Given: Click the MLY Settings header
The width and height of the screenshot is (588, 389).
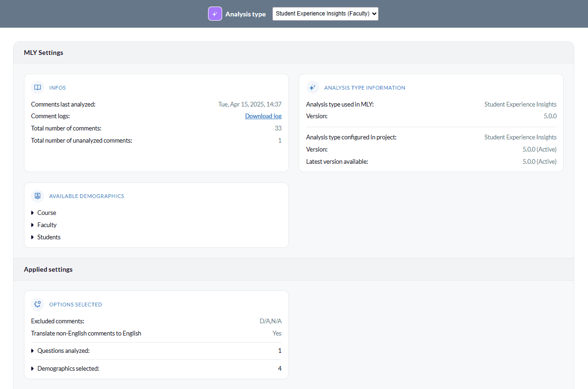Looking at the screenshot, I should pyautogui.click(x=44, y=53).
